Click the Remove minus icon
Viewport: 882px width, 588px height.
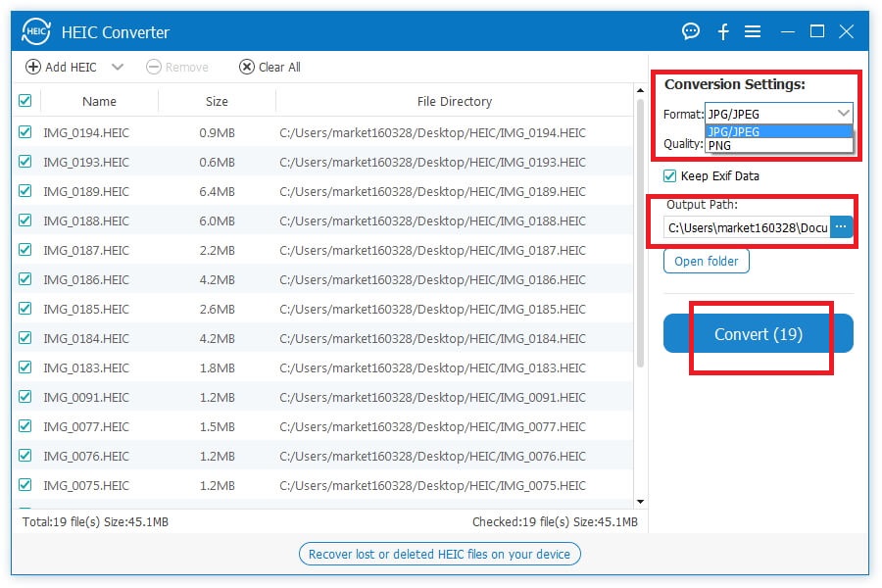[154, 67]
